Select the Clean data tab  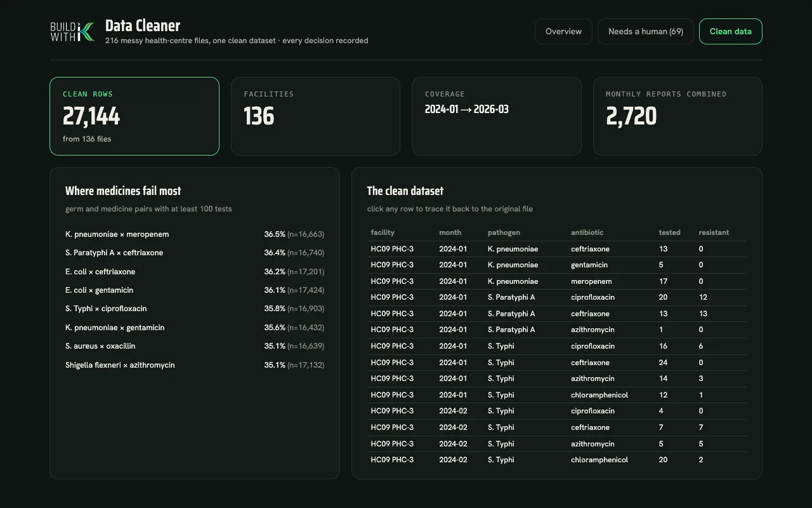click(x=731, y=32)
